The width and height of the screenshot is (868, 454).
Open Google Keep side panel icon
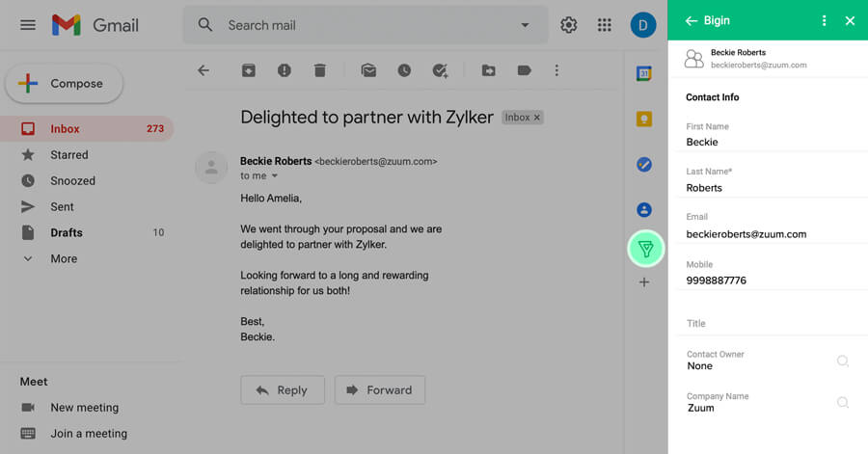644,120
